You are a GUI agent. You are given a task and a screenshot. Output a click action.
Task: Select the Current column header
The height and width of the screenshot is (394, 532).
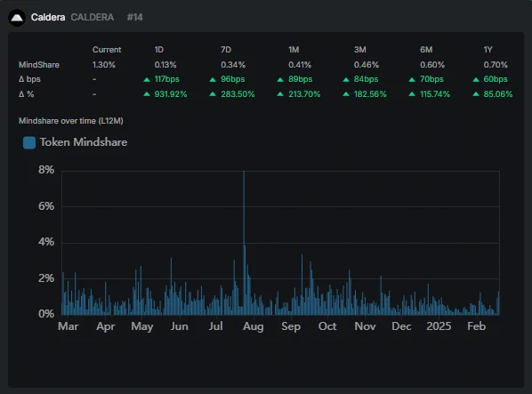pos(107,50)
